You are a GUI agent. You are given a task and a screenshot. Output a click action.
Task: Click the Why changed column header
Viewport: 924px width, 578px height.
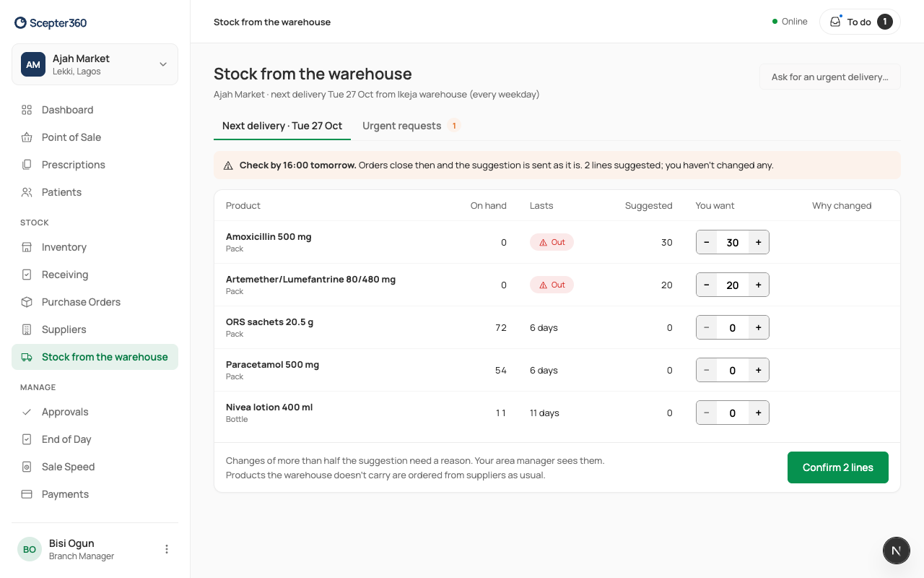[x=842, y=206]
